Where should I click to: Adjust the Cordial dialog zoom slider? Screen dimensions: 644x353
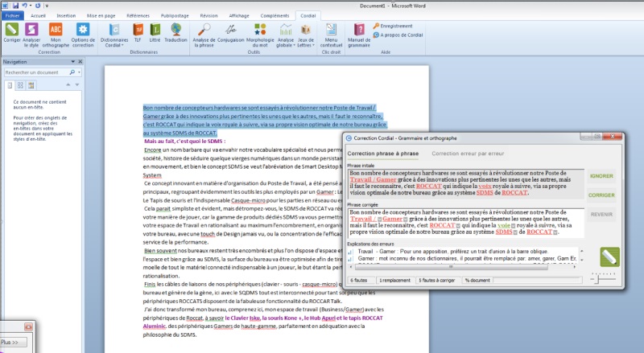click(603, 279)
